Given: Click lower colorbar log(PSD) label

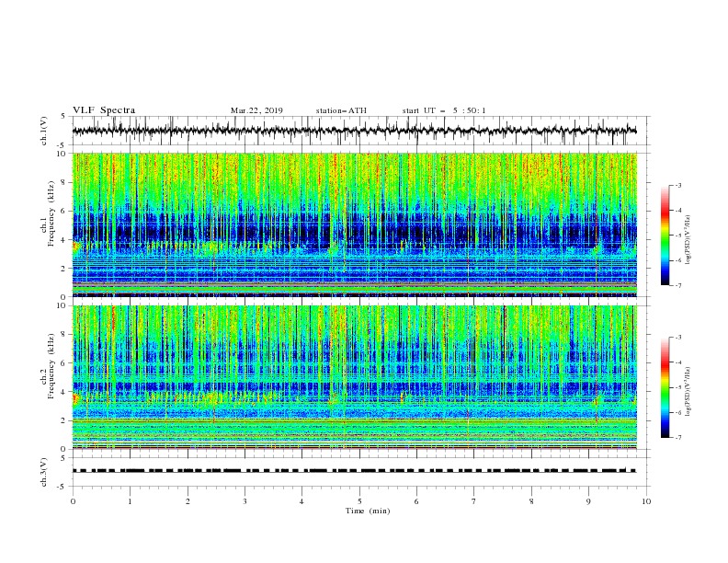Looking at the screenshot, I should (x=688, y=391).
